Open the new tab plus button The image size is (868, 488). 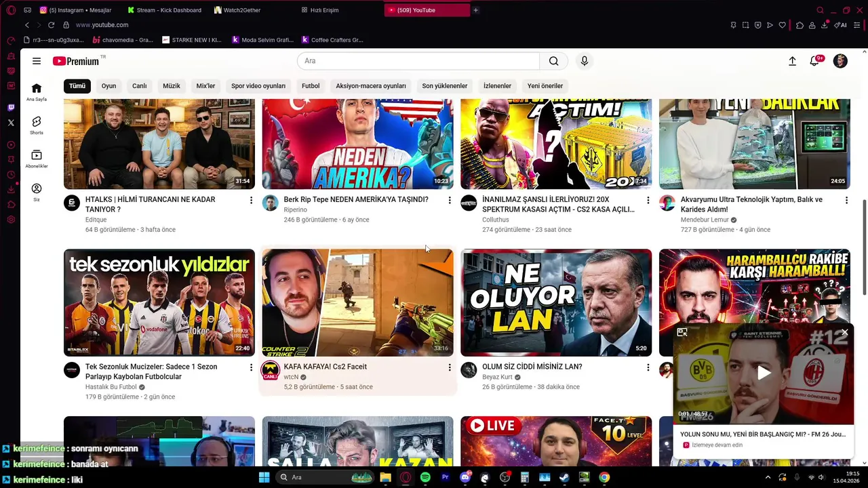click(x=475, y=10)
